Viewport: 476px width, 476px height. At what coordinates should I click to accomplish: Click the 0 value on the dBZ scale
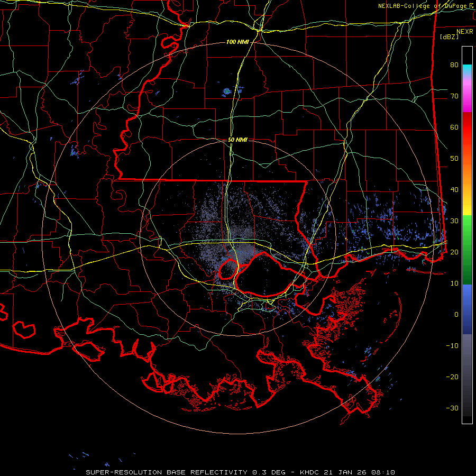(x=456, y=315)
